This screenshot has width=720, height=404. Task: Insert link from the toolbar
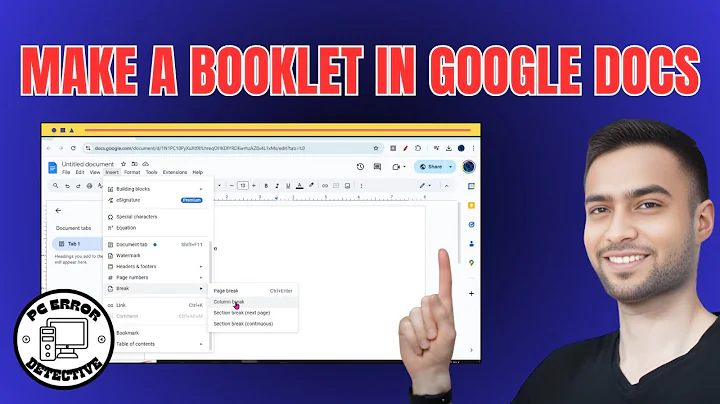tap(325, 185)
